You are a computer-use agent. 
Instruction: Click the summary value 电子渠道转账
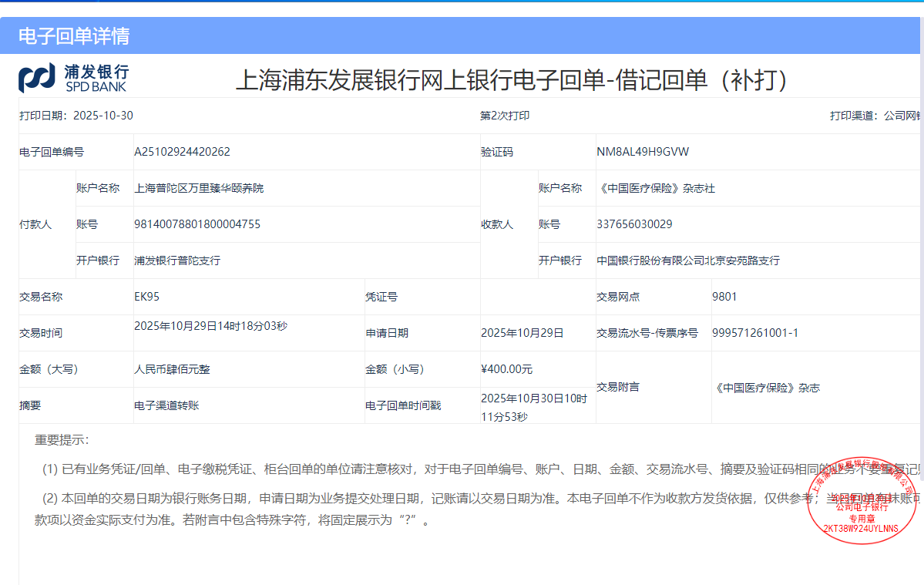pyautogui.click(x=166, y=405)
